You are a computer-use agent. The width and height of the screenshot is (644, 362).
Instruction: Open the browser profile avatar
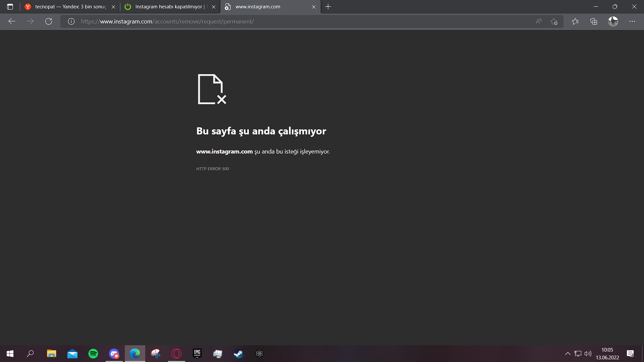click(613, 21)
